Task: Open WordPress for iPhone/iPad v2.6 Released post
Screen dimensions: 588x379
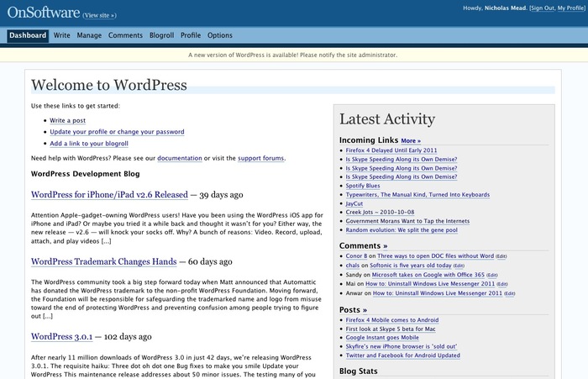Action: click(x=109, y=195)
